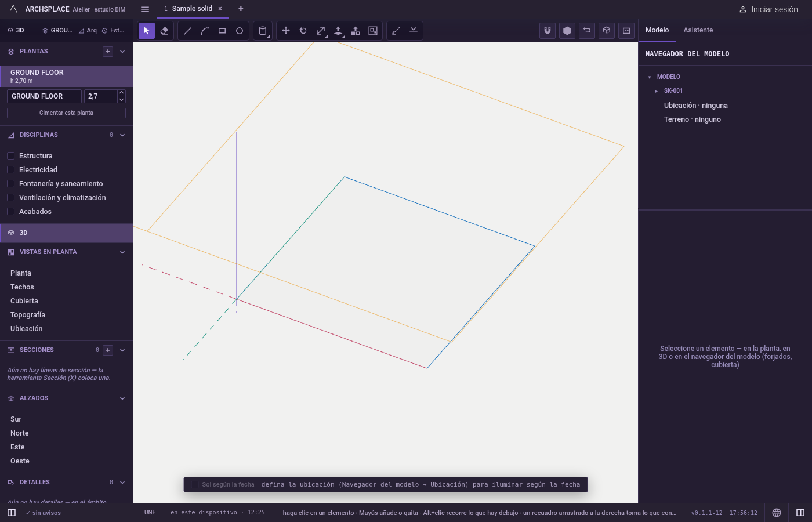
Task: Switch to the Modelo tab
Action: pyautogui.click(x=657, y=30)
